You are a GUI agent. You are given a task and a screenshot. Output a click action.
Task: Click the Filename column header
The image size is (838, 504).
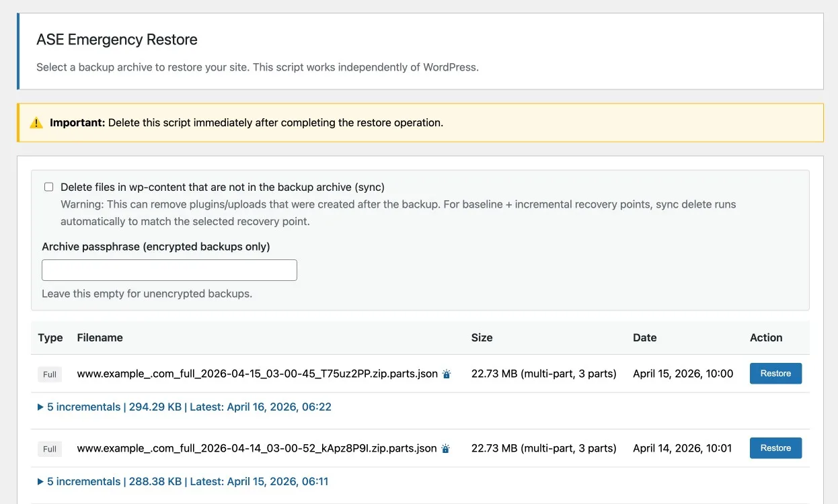(100, 337)
